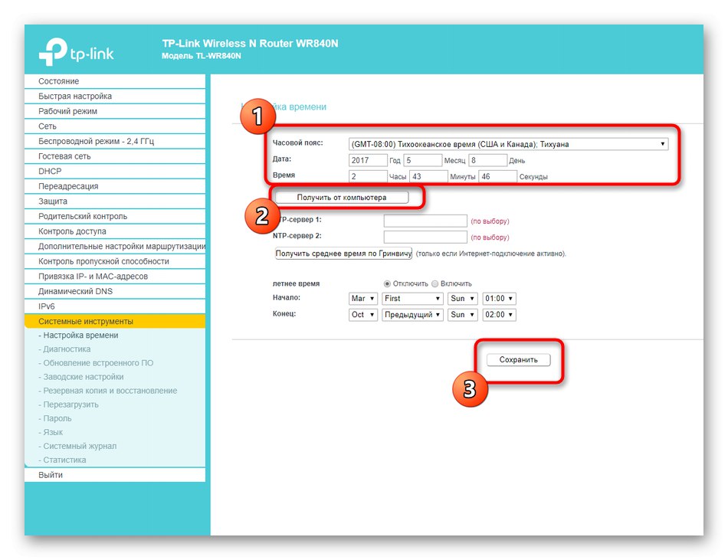Click the day field showing 8

(487, 161)
